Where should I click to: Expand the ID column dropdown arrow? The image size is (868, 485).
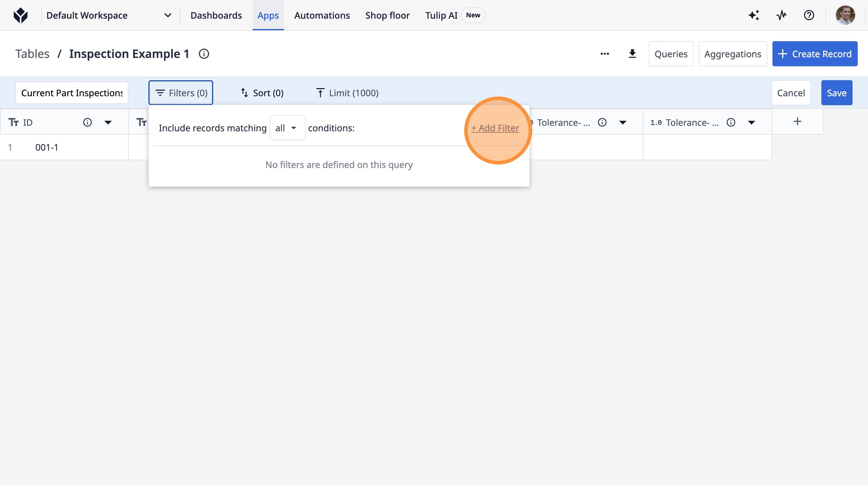click(108, 122)
